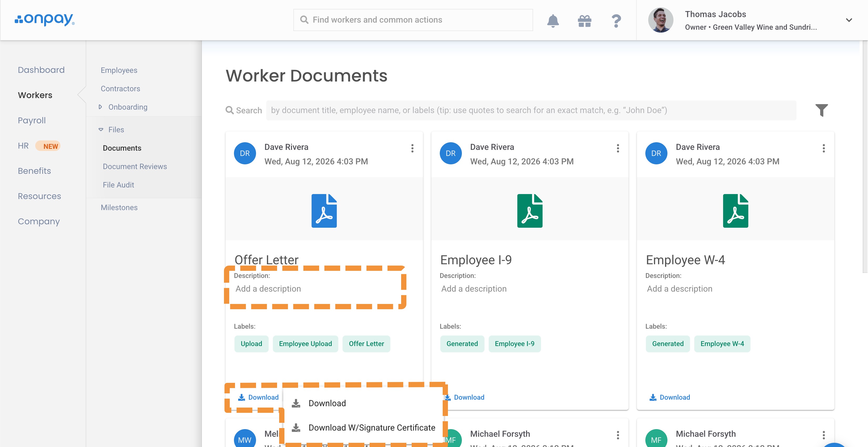Open Payroll section

(32, 120)
